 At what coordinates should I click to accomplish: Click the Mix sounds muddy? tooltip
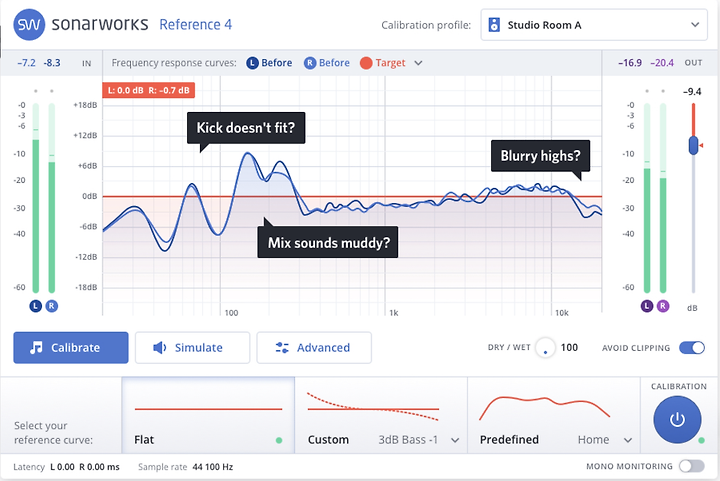328,242
